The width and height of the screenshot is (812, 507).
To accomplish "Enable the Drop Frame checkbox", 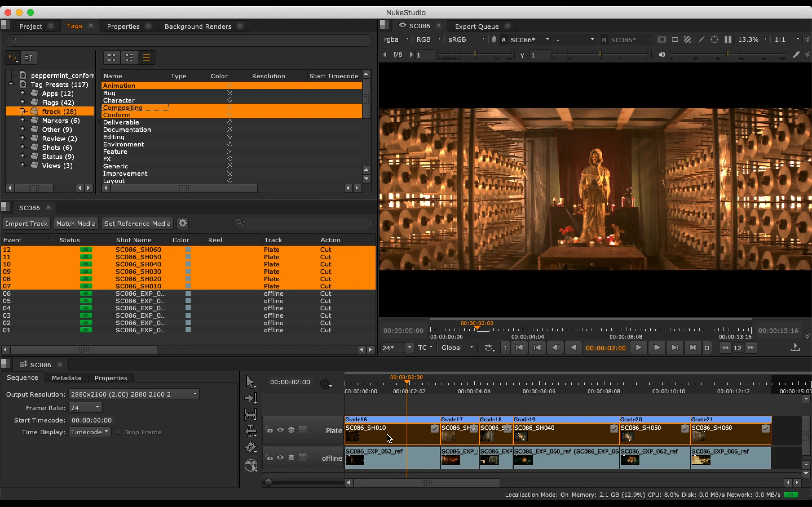I will click(x=118, y=432).
